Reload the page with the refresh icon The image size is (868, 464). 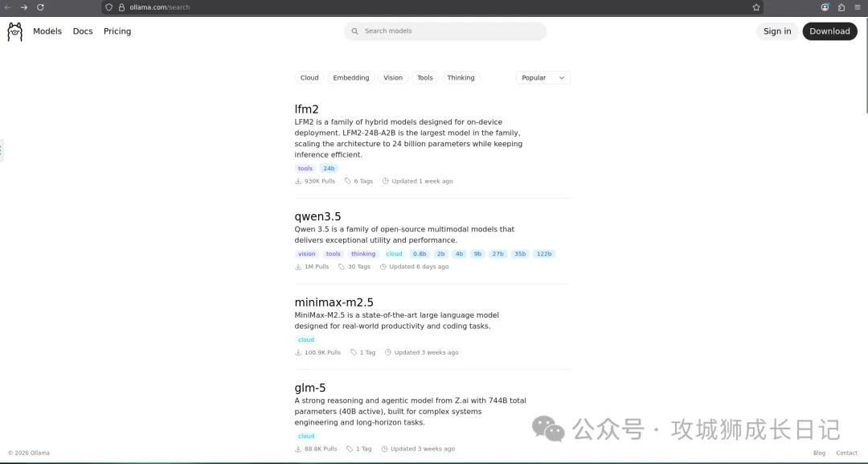41,7
